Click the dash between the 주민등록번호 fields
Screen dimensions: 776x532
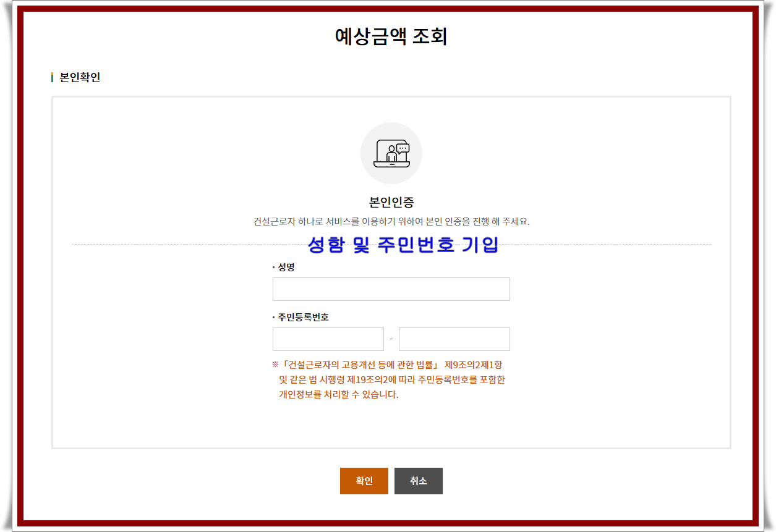pos(391,339)
